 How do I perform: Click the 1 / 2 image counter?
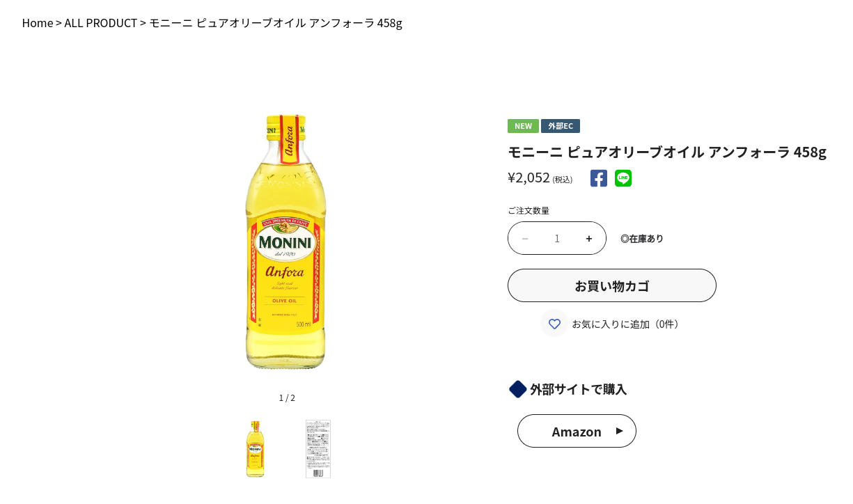[x=287, y=398]
